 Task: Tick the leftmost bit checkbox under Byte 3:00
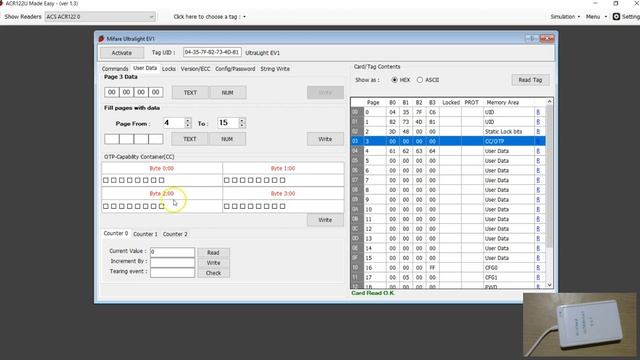[227, 206]
